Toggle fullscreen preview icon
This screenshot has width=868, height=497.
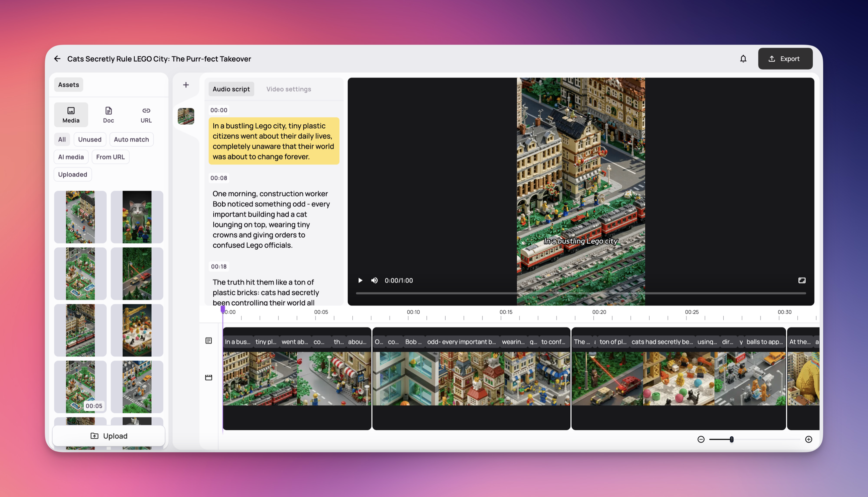coord(801,280)
